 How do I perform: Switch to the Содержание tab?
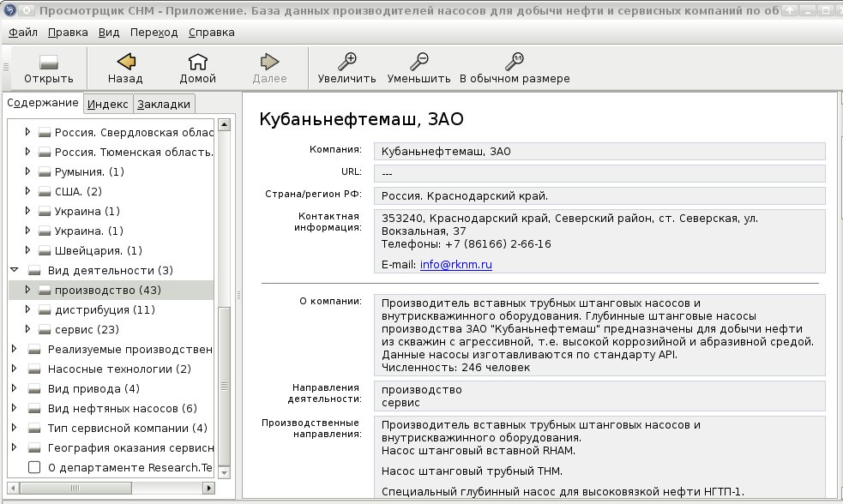click(x=43, y=103)
